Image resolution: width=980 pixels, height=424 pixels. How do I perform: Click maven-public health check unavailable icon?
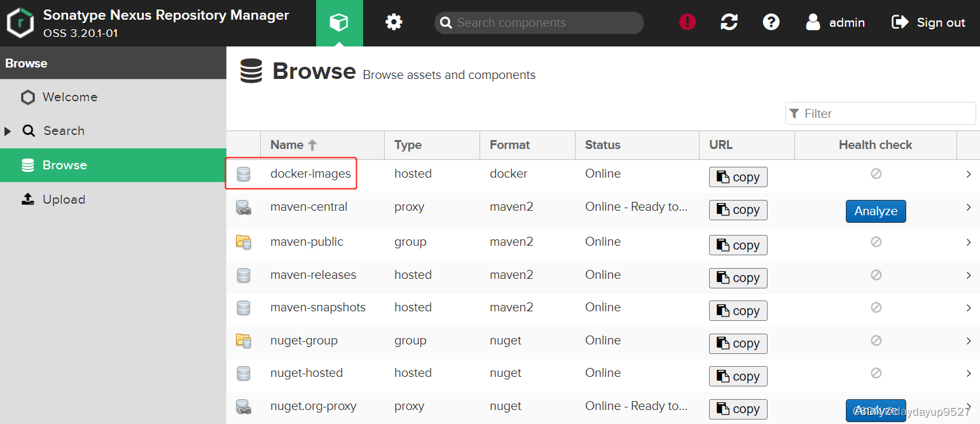point(876,241)
